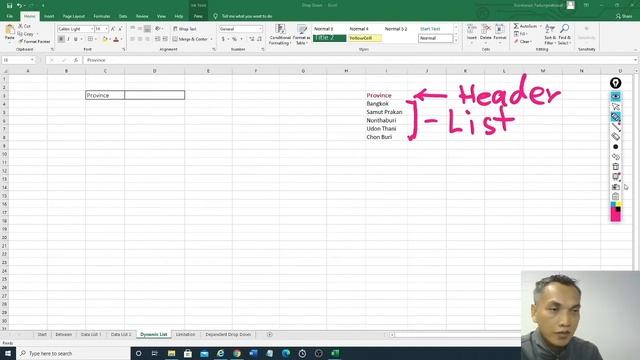This screenshot has width=640, height=360.
Task: Toggle Align Left in ribbon
Action: tap(133, 39)
